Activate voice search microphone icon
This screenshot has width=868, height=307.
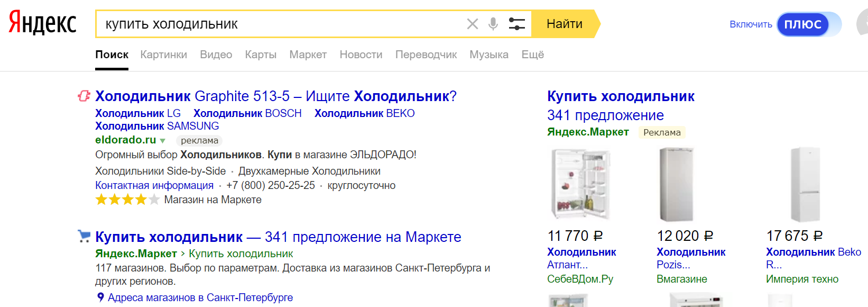493,24
